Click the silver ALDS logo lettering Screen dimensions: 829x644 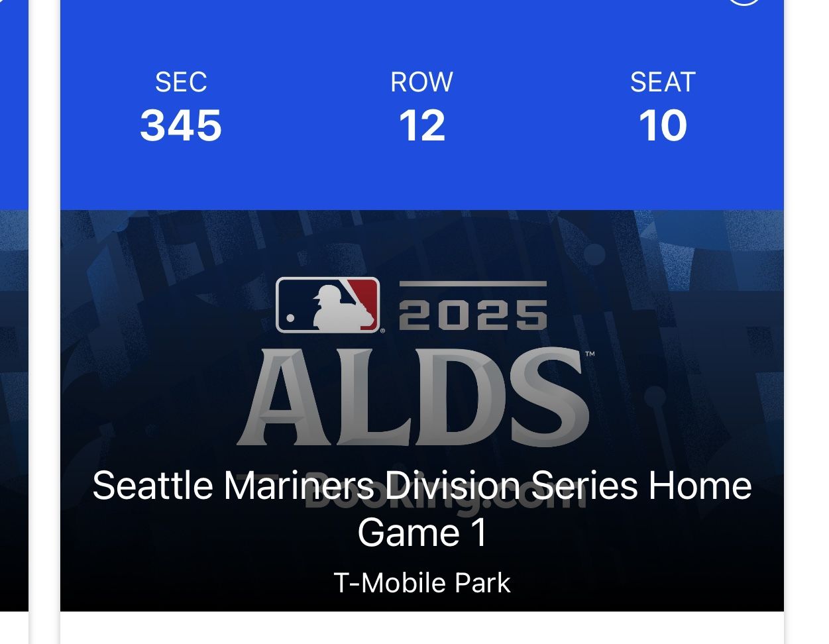point(412,398)
